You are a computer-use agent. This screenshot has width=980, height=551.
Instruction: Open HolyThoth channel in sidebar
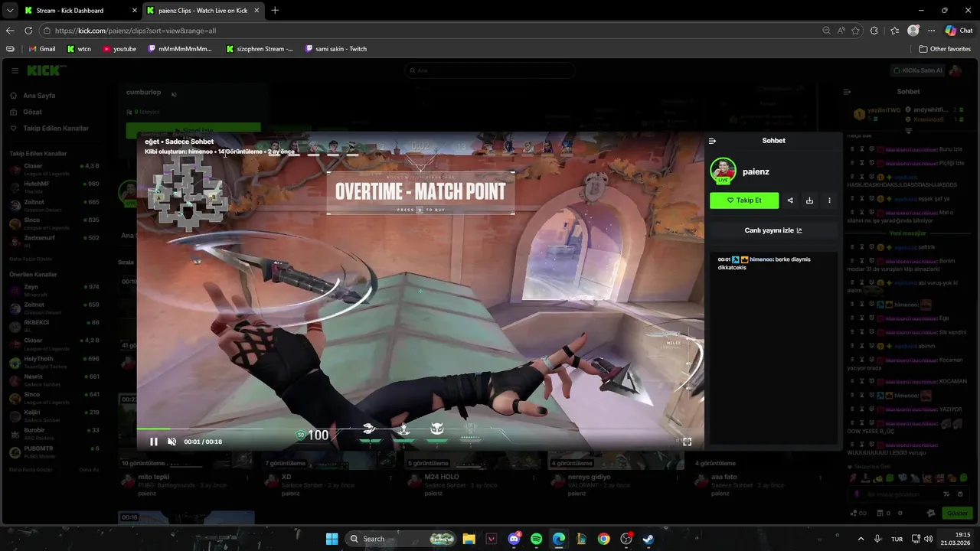point(54,361)
